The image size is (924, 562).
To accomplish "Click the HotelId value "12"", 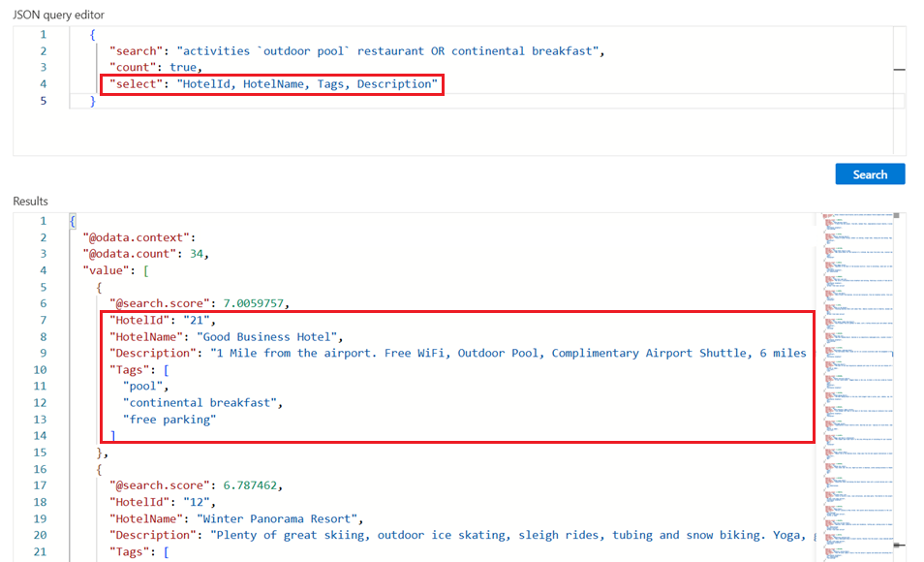I will pos(197,502).
